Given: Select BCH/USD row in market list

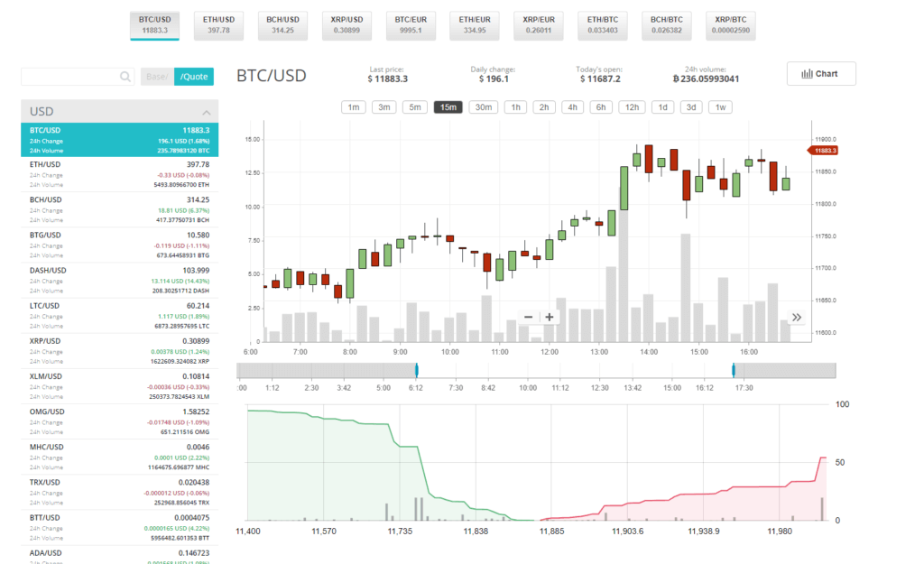Looking at the screenshot, I should tap(120, 209).
